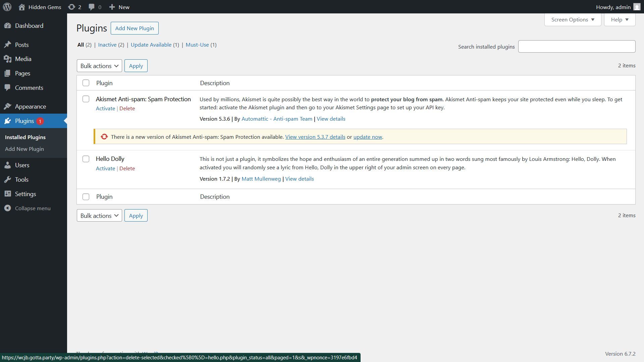Click the Media icon in sidebar

8,59
